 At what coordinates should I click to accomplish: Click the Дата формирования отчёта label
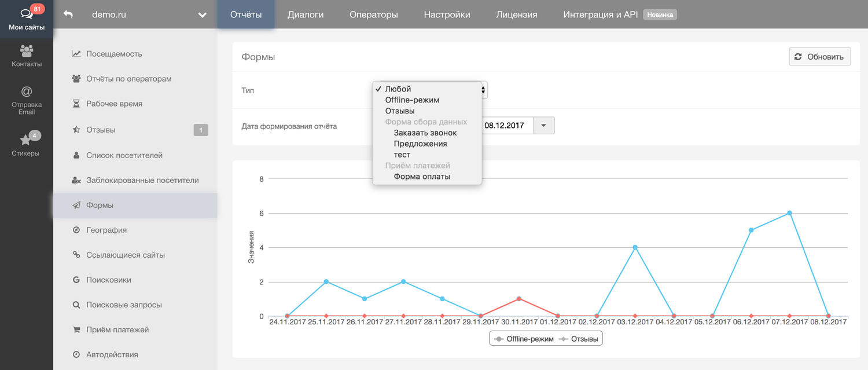click(x=289, y=126)
